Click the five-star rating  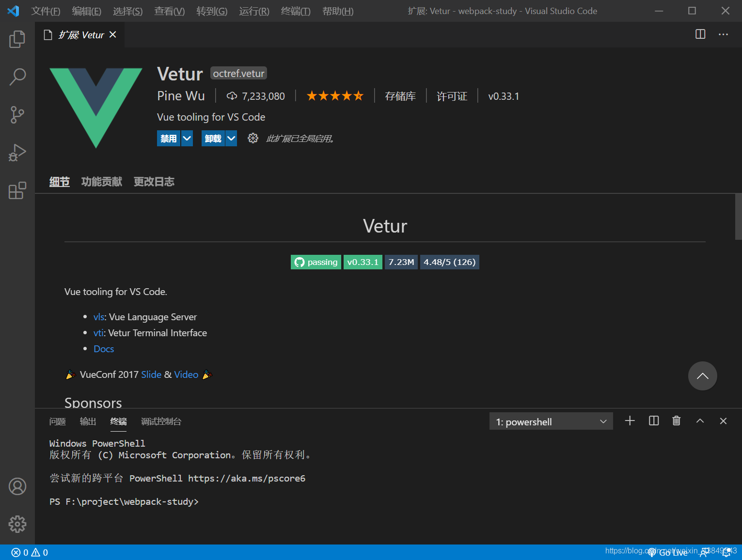click(335, 96)
